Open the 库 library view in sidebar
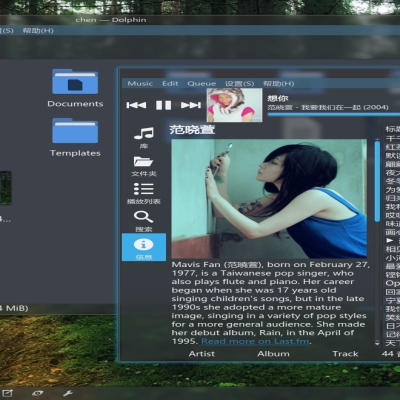This screenshot has width=400, height=400. pos(144,137)
